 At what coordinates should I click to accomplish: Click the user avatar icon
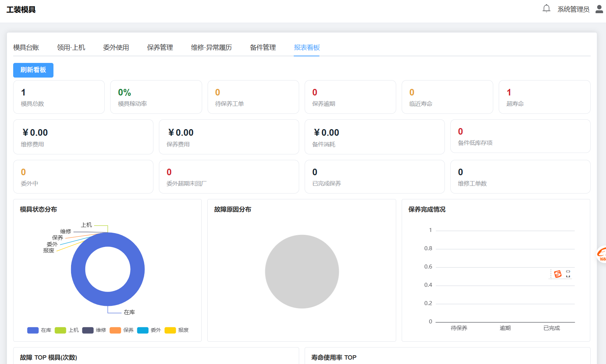point(599,9)
